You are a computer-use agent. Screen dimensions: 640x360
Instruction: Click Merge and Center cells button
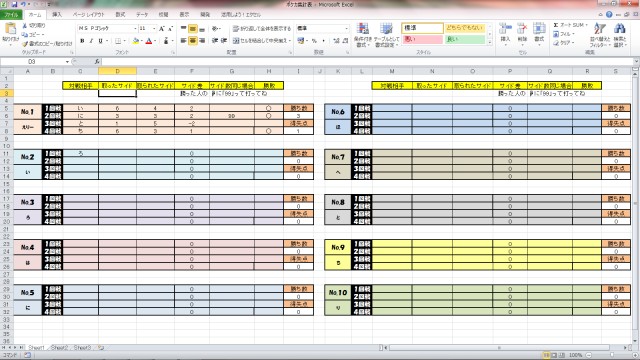pos(262,41)
